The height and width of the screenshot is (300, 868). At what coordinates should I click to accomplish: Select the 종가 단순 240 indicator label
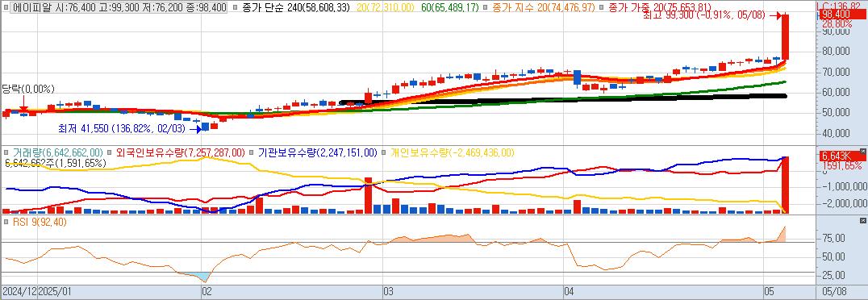click(x=296, y=8)
